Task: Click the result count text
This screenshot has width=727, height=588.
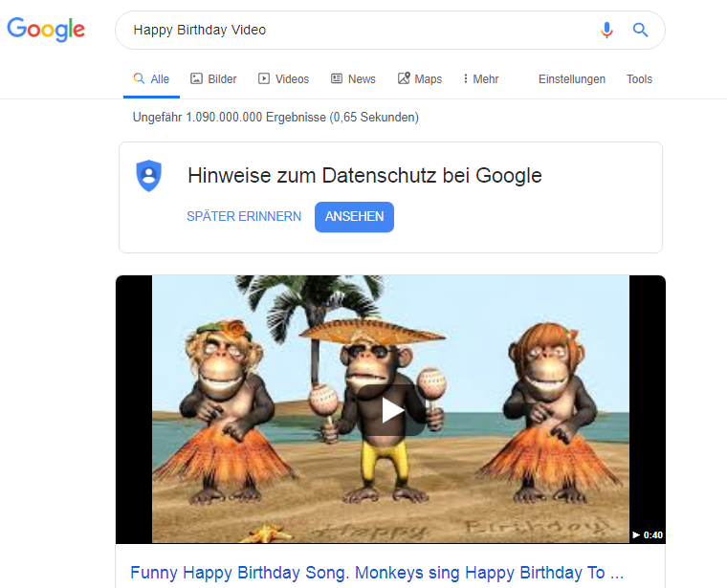Action: 275,118
